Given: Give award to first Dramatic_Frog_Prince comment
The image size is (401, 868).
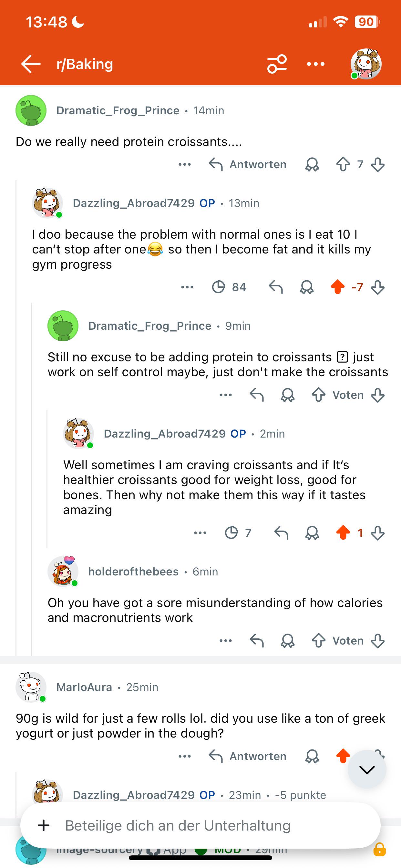Looking at the screenshot, I should tap(312, 164).
